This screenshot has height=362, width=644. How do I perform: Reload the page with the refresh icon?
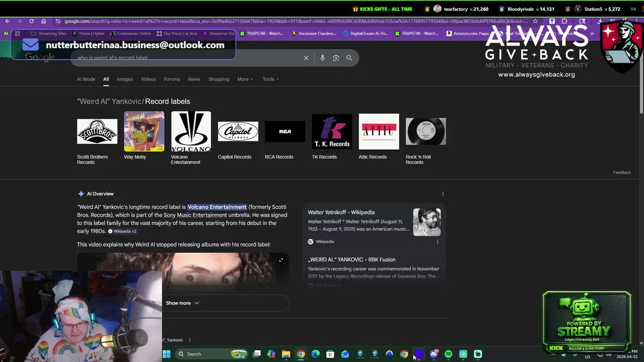click(x=31, y=21)
